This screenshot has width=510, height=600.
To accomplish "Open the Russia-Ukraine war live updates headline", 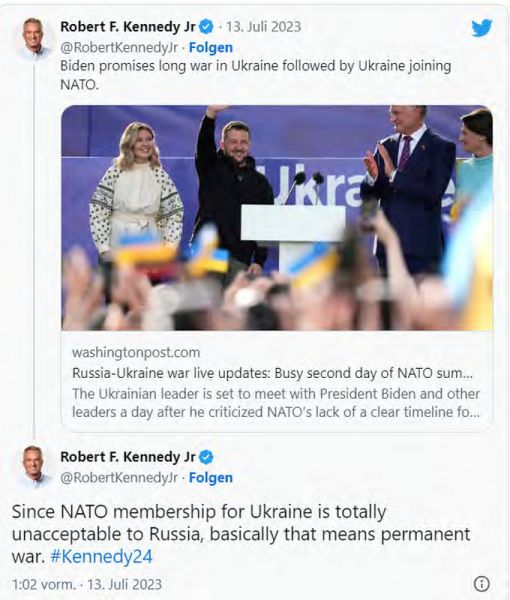I will click(272, 373).
